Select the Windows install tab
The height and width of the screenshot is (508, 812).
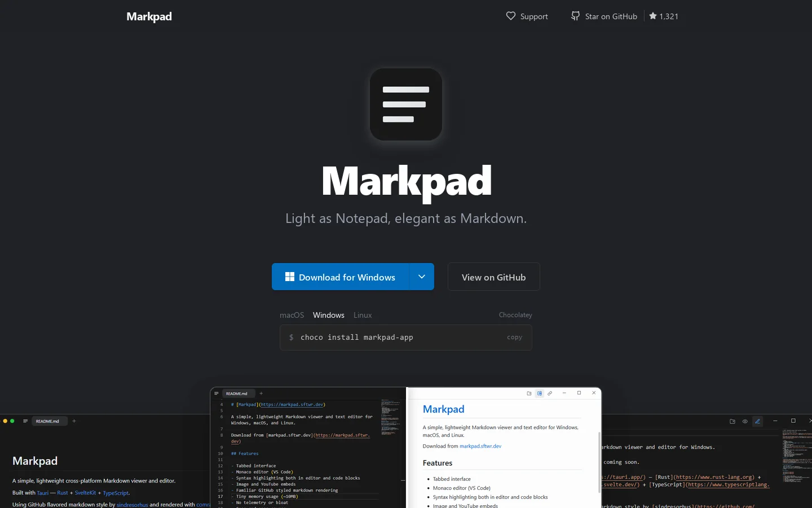pyautogui.click(x=329, y=315)
